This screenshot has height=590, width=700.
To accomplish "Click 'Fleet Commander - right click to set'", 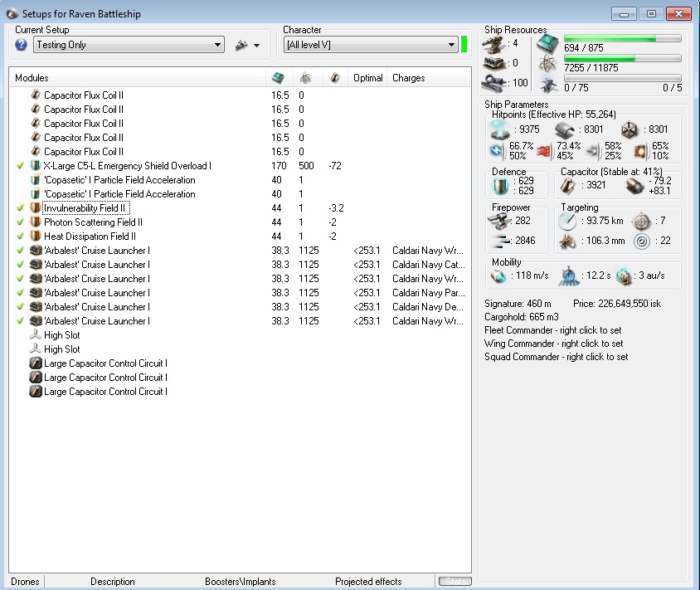I will click(552, 330).
